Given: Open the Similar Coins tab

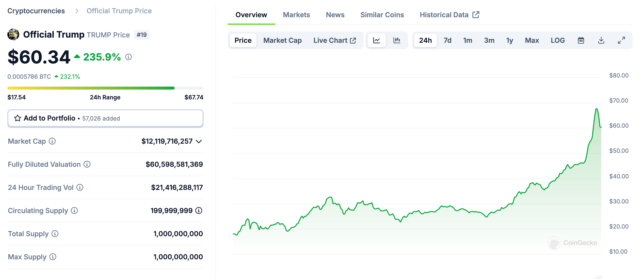Looking at the screenshot, I should click(x=382, y=15).
